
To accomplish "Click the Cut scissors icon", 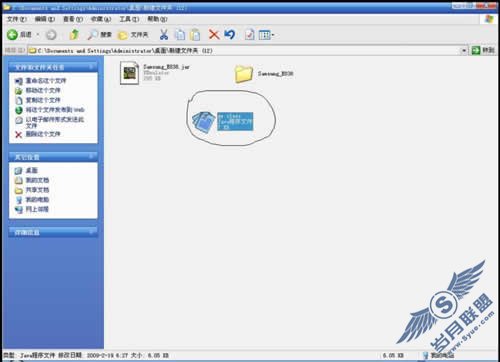I will coord(164,35).
